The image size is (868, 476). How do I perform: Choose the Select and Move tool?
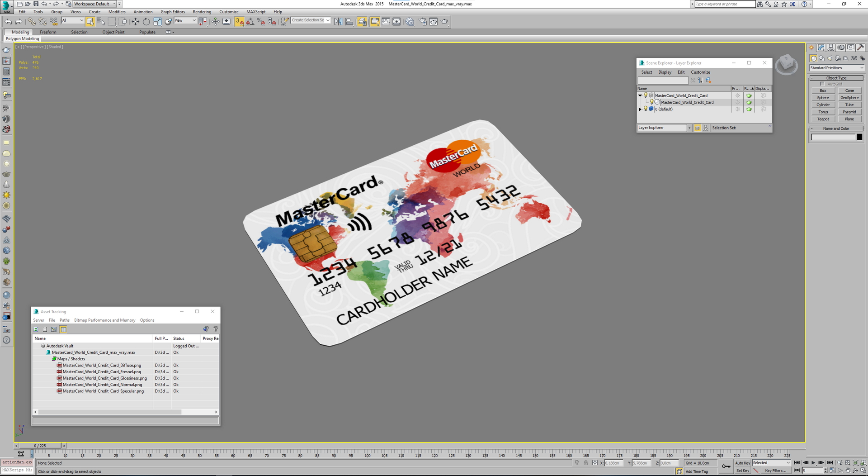tap(135, 21)
